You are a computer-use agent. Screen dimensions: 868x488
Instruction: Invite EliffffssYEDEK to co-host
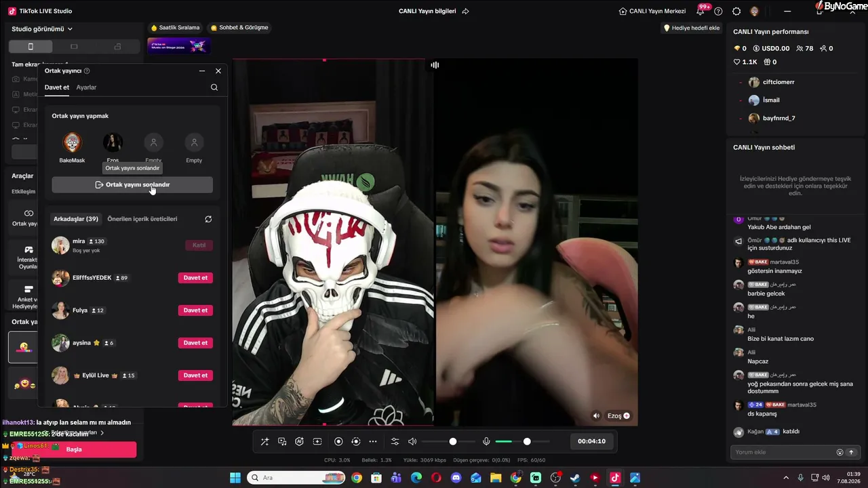[x=195, y=278]
